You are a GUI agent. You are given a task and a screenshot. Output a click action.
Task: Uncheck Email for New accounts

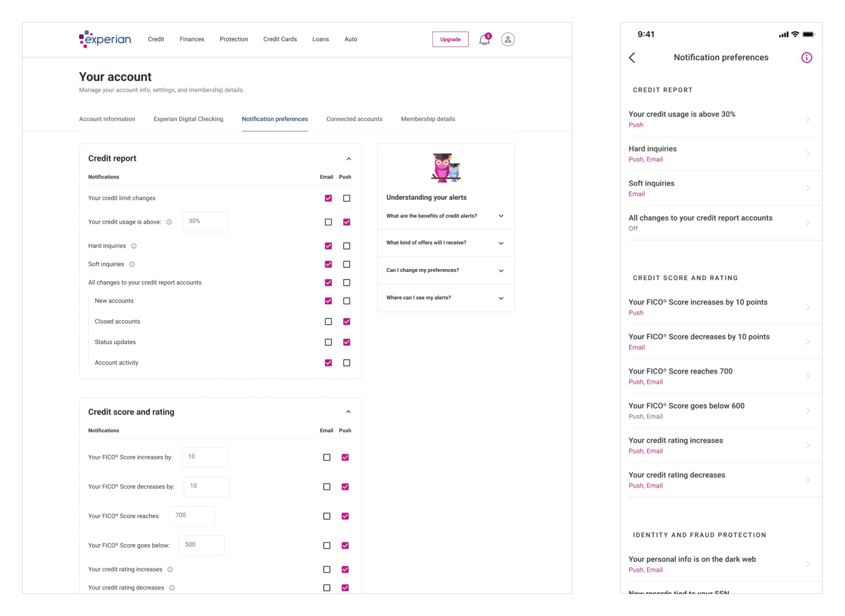point(328,301)
